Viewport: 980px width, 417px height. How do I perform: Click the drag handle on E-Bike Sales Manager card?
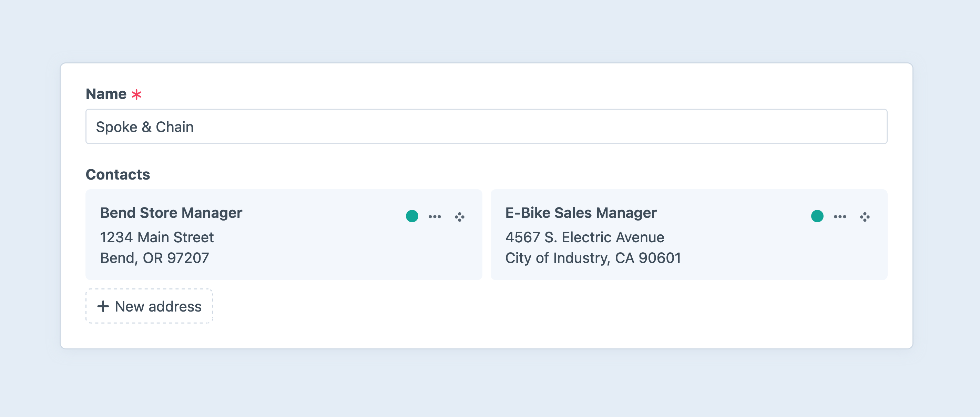coord(865,217)
